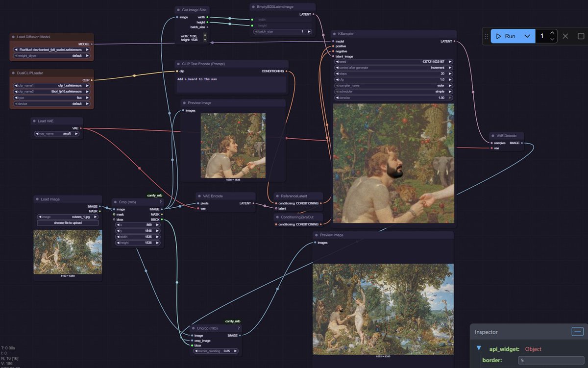Screen dimensions: 588x368
Task: Click the LATENT output socket on KSampler
Action: coord(455,41)
